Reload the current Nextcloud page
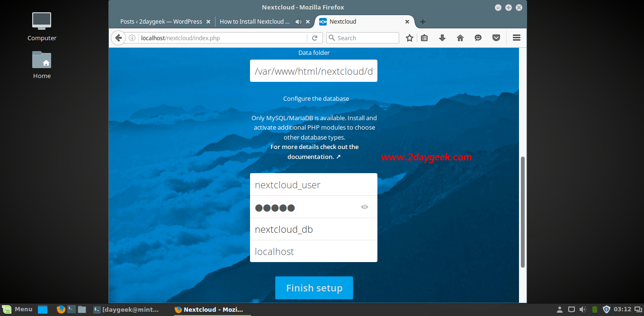Viewport: 644px width, 316px height. click(x=314, y=38)
